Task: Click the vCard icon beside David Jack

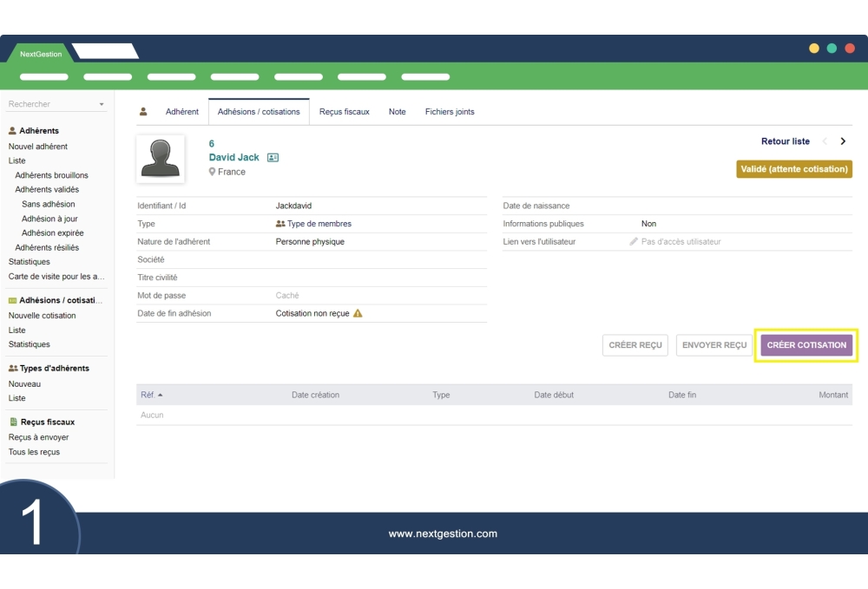Action: [x=273, y=158]
